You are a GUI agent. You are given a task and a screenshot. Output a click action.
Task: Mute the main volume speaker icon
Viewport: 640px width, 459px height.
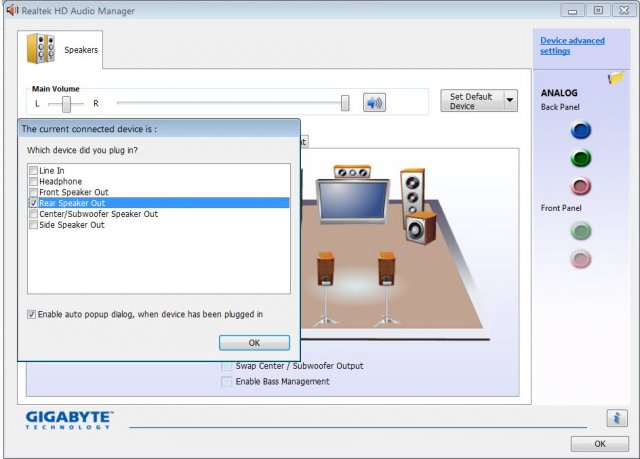point(374,102)
